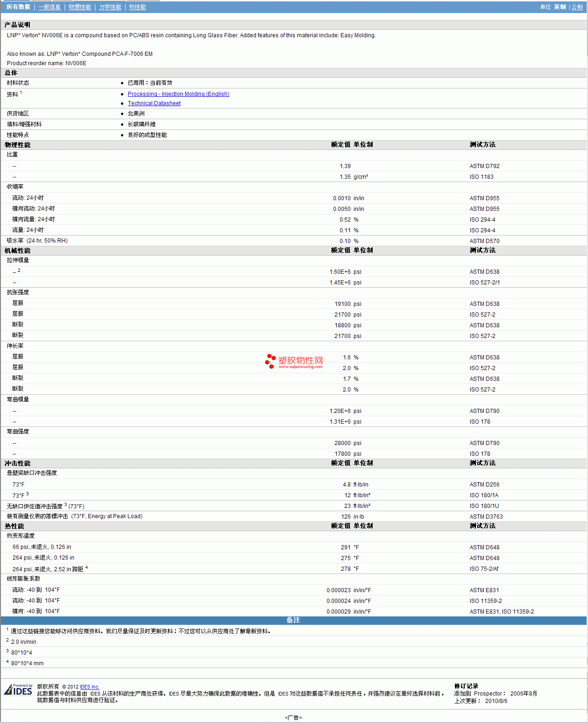Select the deflection temperature value 291
The height and width of the screenshot is (723, 588).
(x=346, y=547)
